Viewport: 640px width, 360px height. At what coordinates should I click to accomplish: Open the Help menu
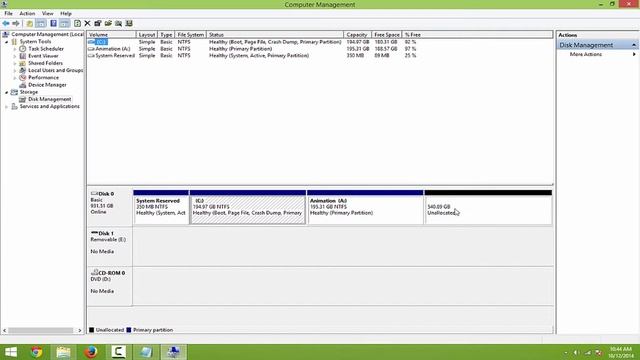(66, 13)
